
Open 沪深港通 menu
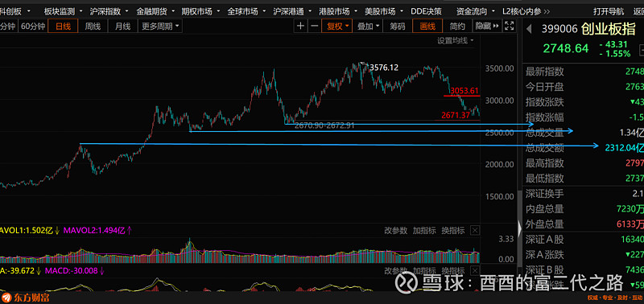(292, 11)
